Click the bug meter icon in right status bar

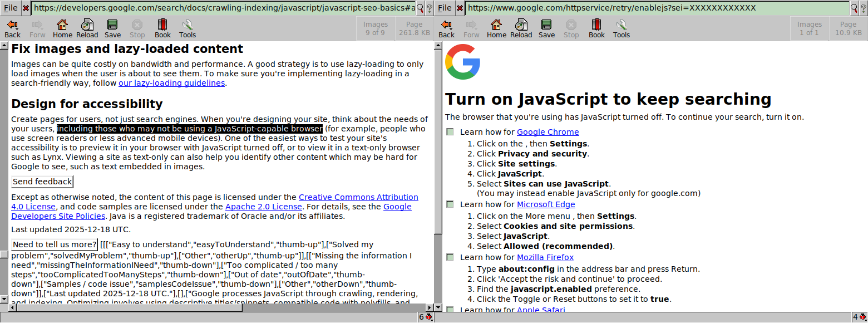point(862,317)
